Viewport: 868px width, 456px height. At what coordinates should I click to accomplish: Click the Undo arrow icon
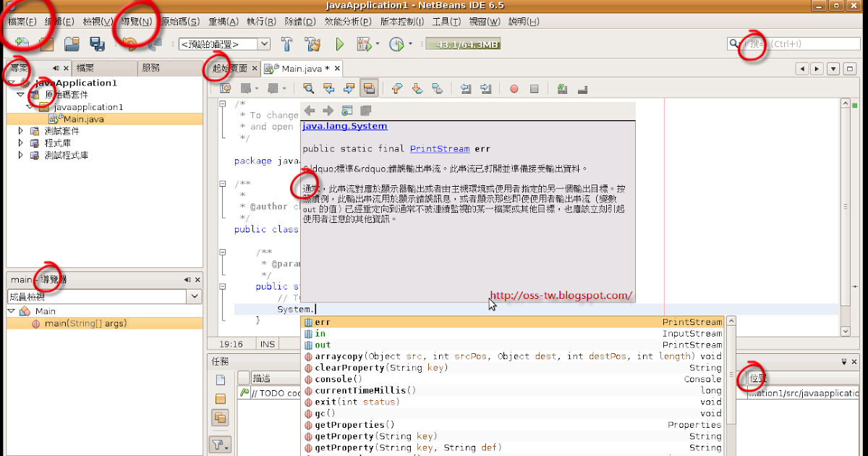click(130, 44)
